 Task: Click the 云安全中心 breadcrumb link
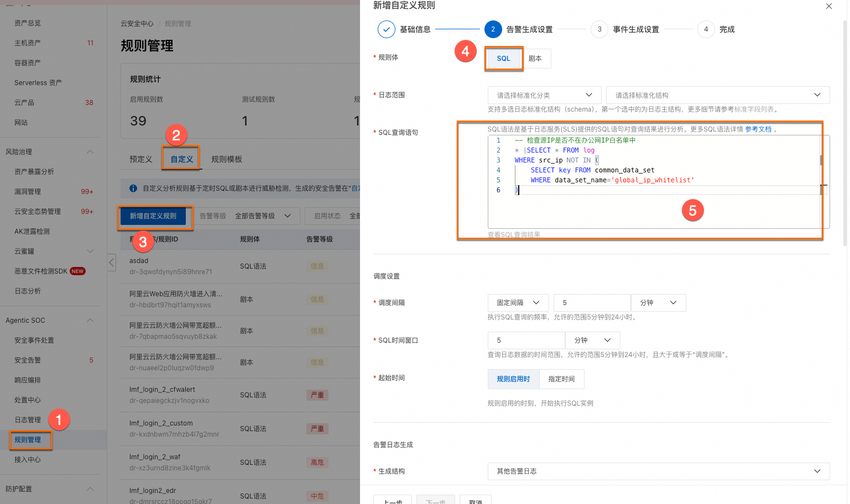point(137,24)
